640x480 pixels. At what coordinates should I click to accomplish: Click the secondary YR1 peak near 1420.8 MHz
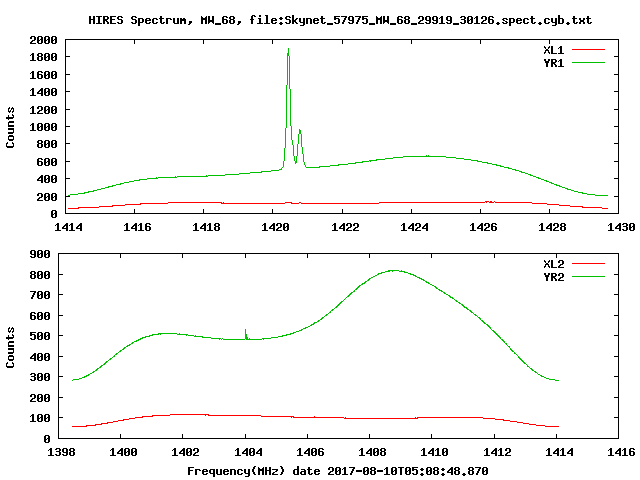pos(300,131)
